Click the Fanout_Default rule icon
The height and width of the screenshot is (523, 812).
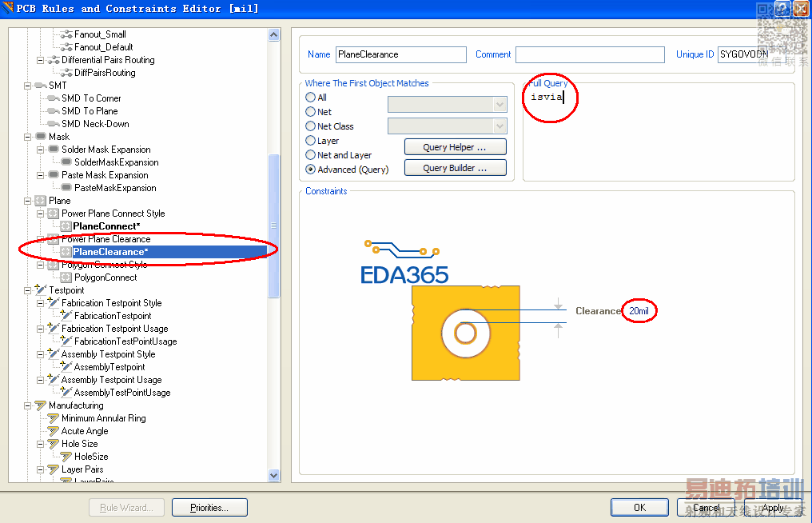[66, 47]
